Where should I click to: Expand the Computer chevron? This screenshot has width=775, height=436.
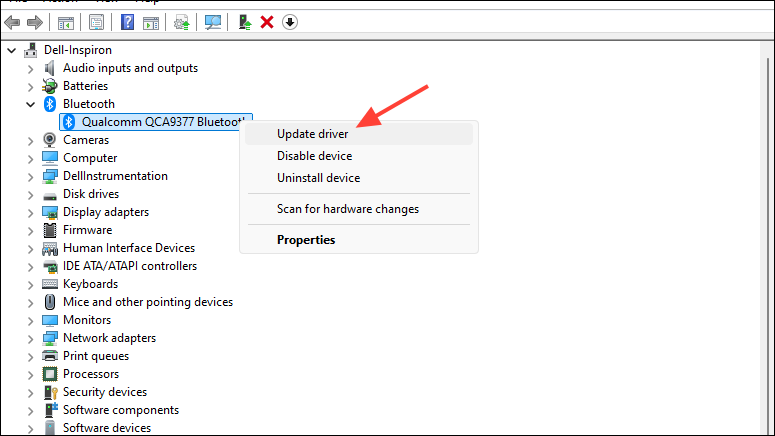pos(31,159)
